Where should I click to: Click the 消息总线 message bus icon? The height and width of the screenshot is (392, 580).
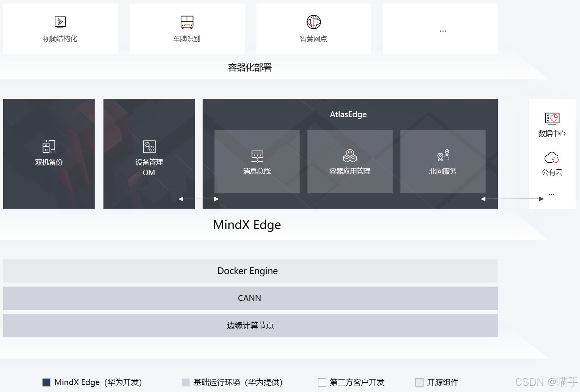click(257, 156)
